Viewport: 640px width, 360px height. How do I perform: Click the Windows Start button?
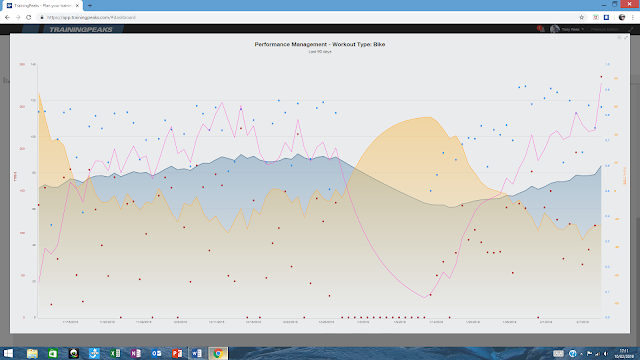(x=8, y=353)
